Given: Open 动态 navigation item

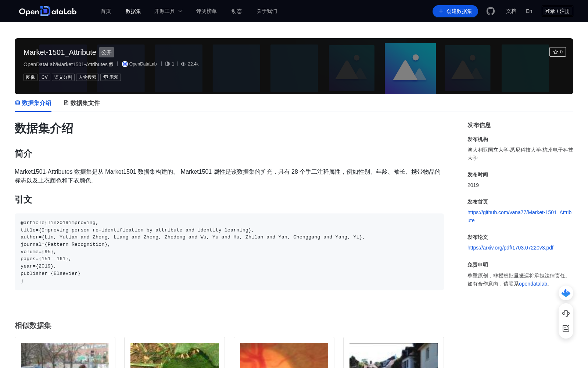Looking at the screenshot, I should [x=237, y=11].
